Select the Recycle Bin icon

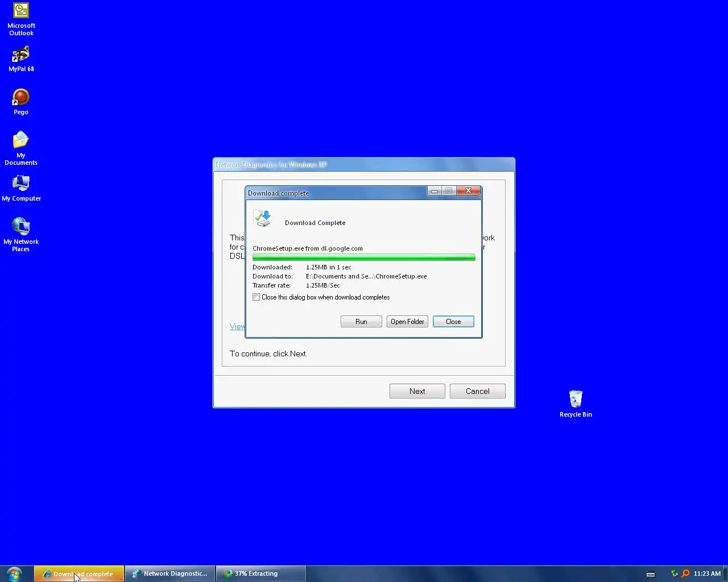[576, 404]
